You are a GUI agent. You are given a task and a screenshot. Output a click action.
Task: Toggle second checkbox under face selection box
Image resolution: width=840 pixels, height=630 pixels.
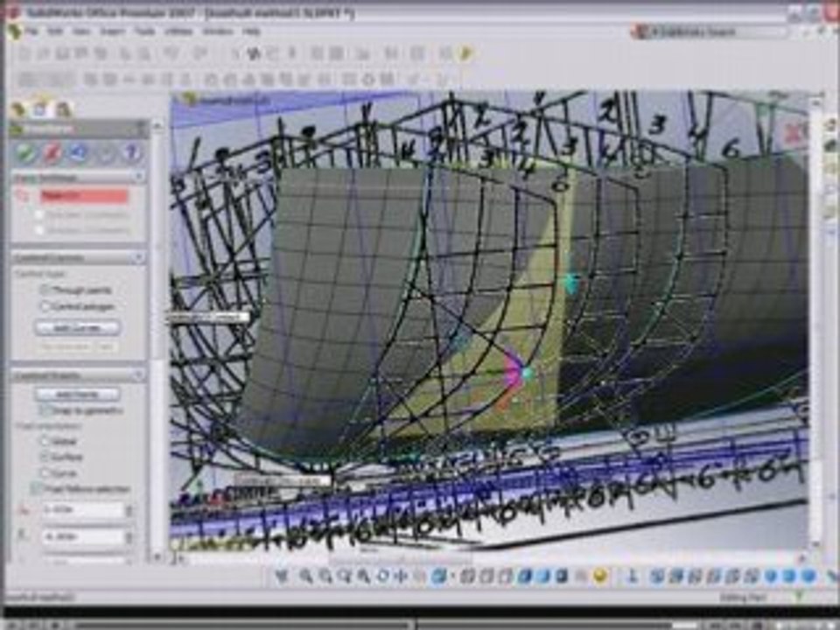point(39,230)
